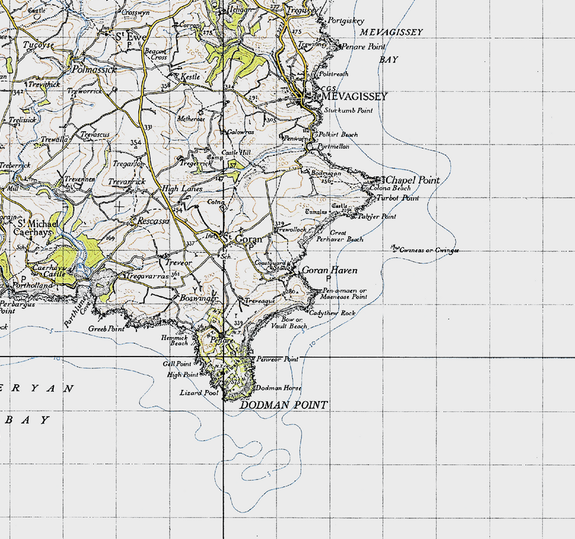Select the St Goran village label
This screenshot has width=575, height=539.
(x=243, y=239)
